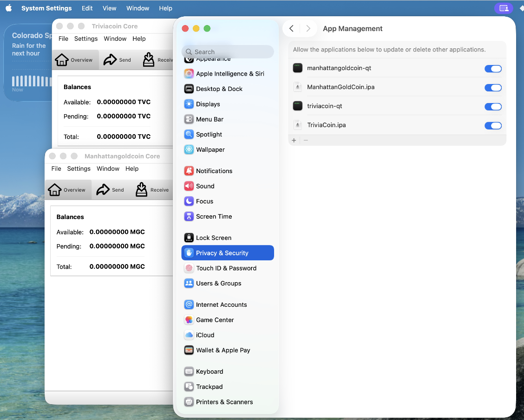Open the Colorado weather widget

coord(28,63)
